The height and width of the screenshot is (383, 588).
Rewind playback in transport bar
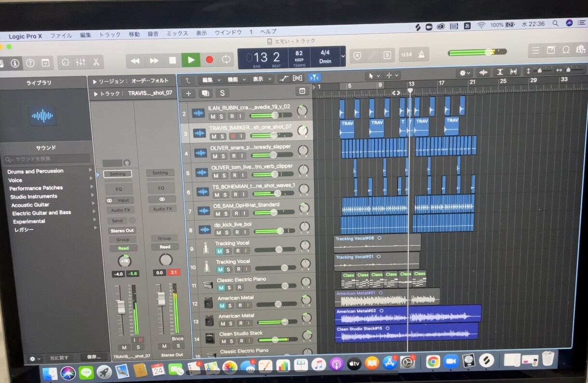135,61
